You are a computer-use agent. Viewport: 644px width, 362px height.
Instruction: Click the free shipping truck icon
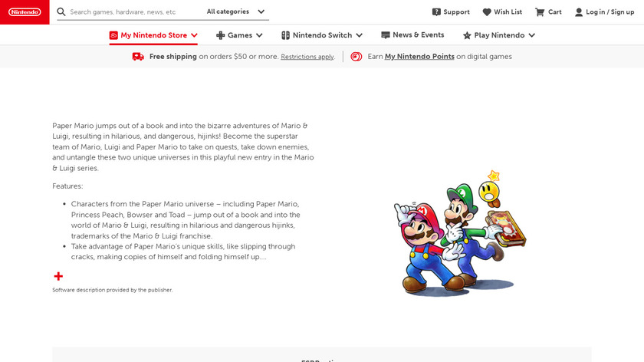[138, 56]
